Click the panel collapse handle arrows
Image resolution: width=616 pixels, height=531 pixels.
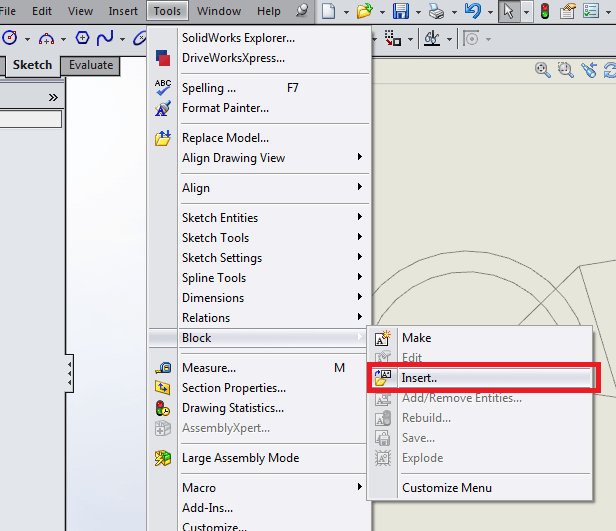pos(70,373)
